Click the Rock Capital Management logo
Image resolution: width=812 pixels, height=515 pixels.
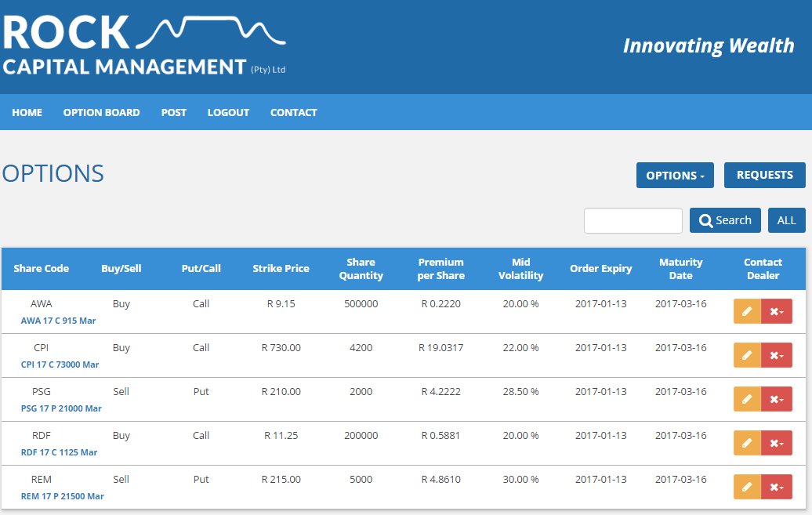tap(144, 46)
